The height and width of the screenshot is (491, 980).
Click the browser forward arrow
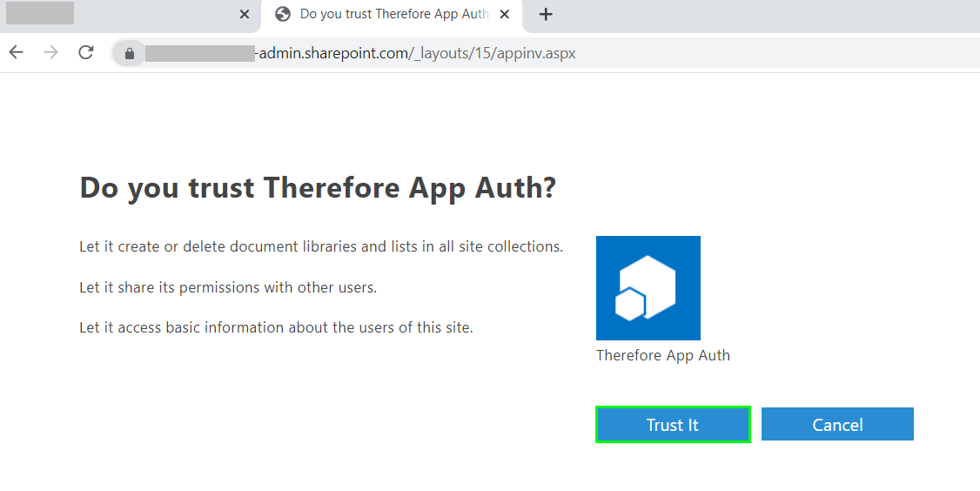[51, 53]
